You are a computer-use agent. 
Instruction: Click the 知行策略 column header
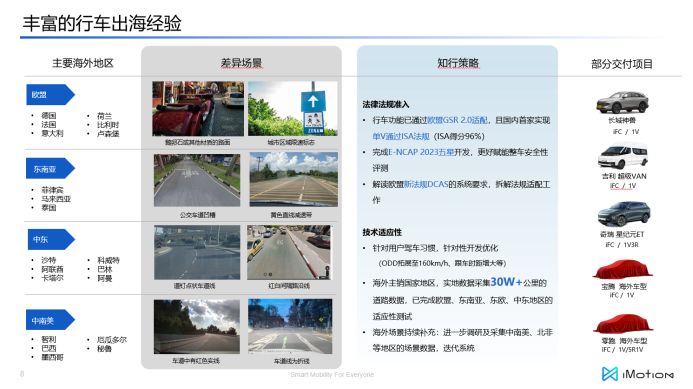click(458, 63)
